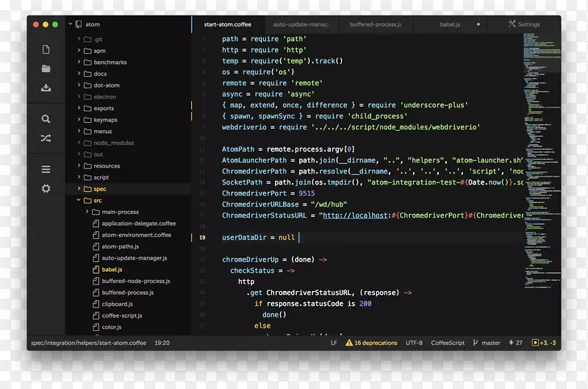The width and height of the screenshot is (588, 389).
Task: Select the menus folder
Action: point(103,132)
